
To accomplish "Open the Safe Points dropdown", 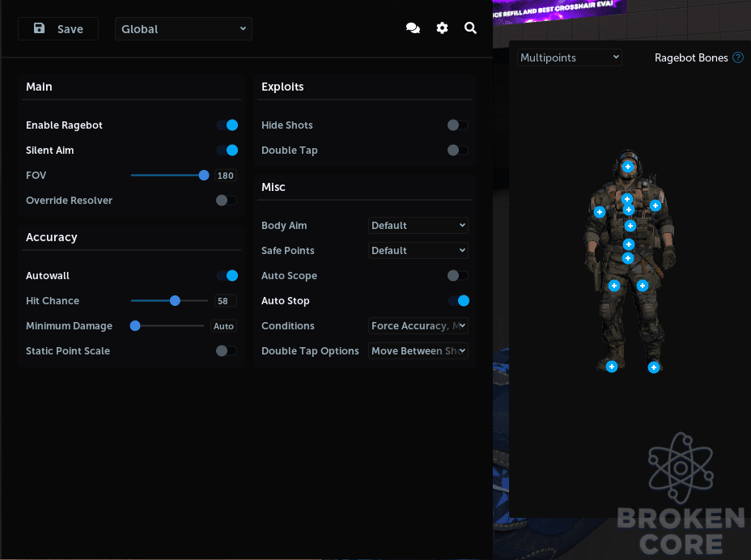I will [x=418, y=251].
